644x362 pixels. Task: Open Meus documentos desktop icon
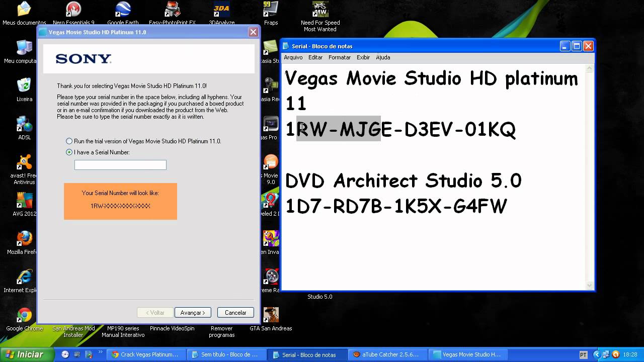click(x=24, y=13)
